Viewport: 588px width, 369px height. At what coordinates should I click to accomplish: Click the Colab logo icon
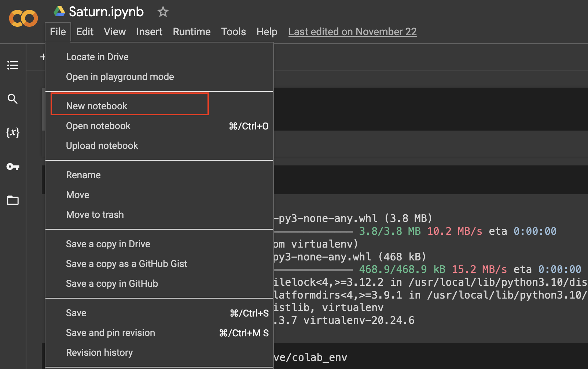point(23,18)
